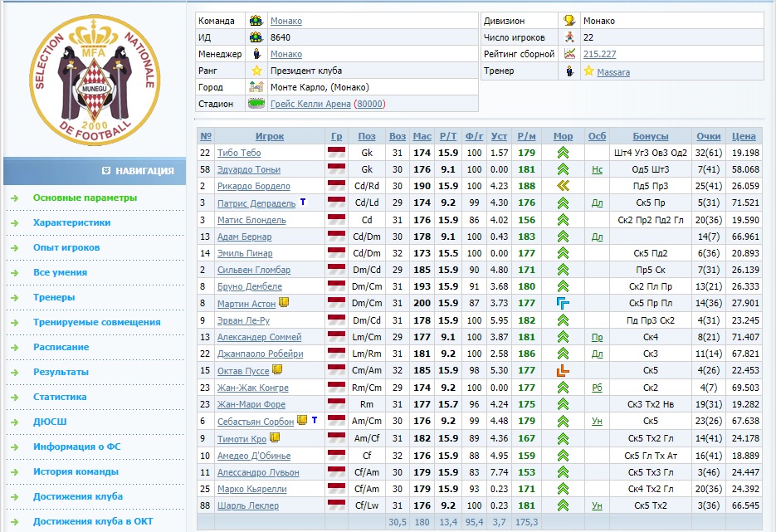Screen dimensions: 776x532
Task: Open the Massara coach link
Action: [x=613, y=72]
